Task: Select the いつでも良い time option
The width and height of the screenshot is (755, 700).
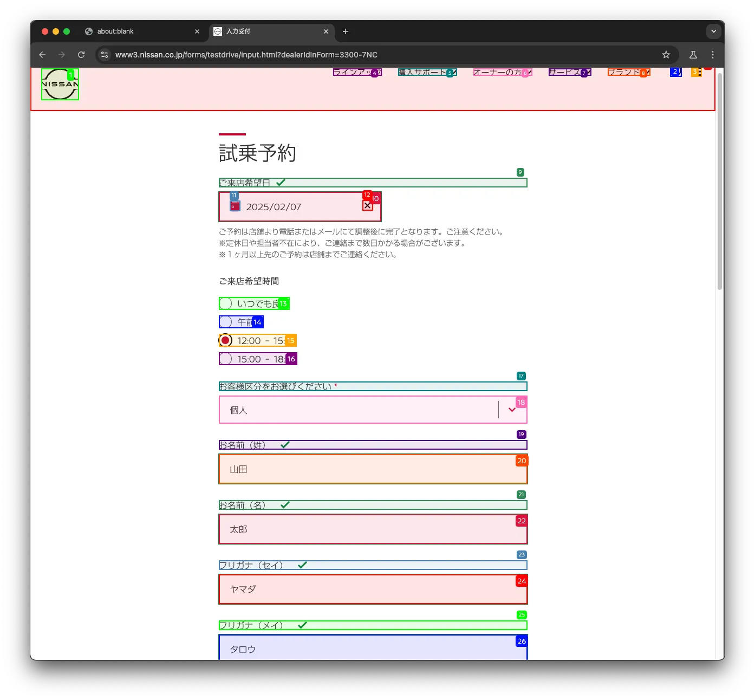Action: click(x=226, y=304)
